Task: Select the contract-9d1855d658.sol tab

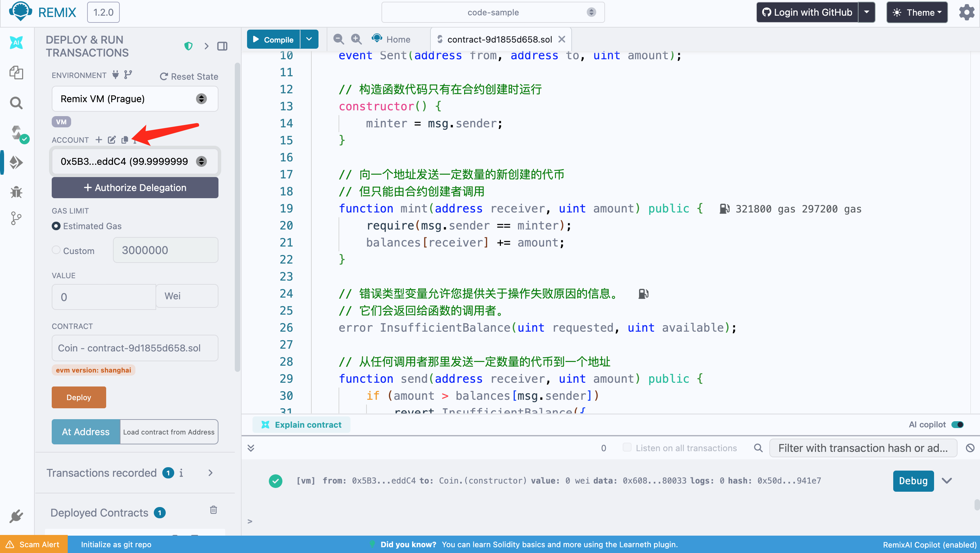Action: click(499, 39)
